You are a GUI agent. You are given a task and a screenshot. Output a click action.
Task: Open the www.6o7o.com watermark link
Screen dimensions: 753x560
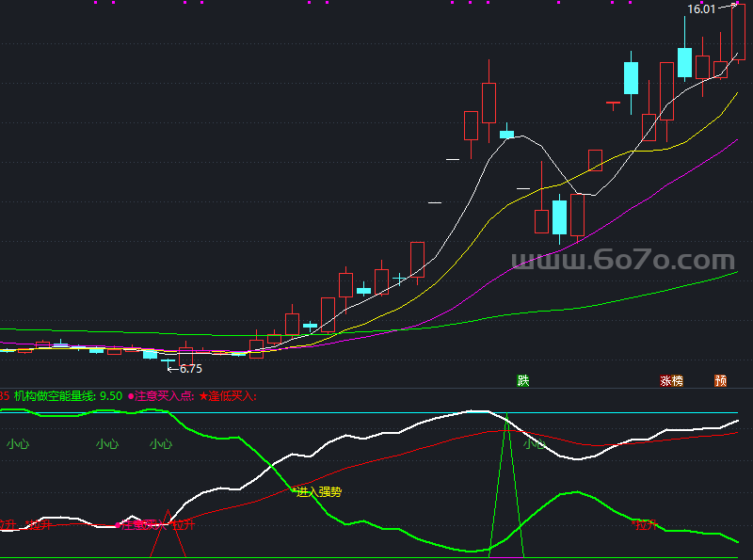[x=622, y=261]
